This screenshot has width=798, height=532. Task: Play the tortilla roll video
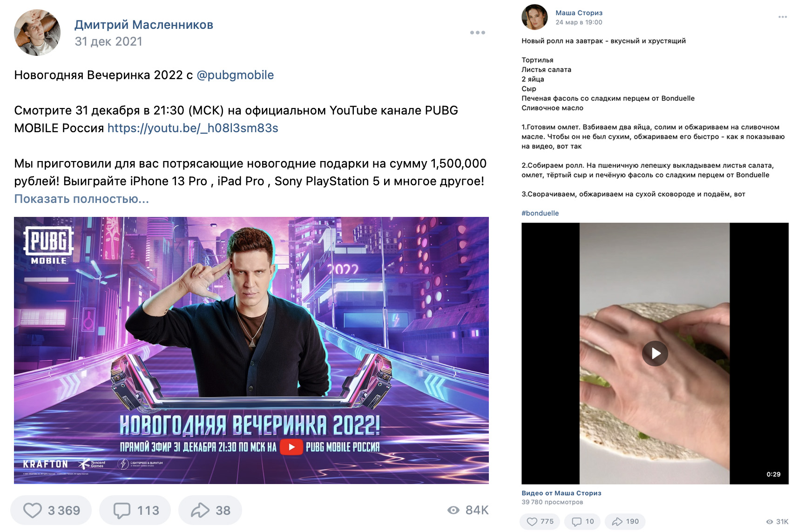(655, 353)
